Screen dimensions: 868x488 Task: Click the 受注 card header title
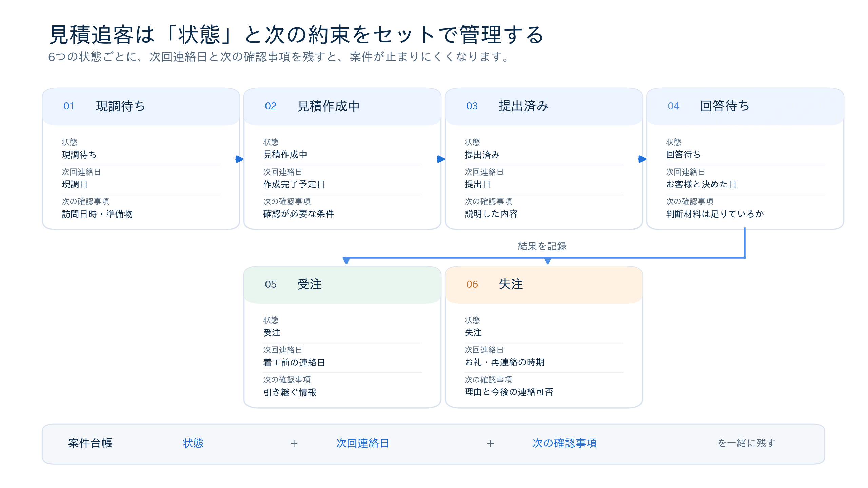[310, 284]
